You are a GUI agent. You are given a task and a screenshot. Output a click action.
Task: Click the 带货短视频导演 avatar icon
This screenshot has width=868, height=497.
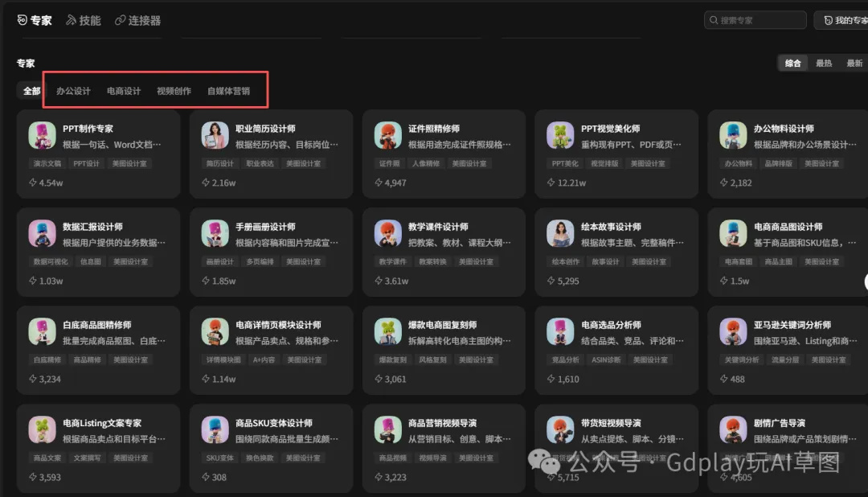coord(560,430)
